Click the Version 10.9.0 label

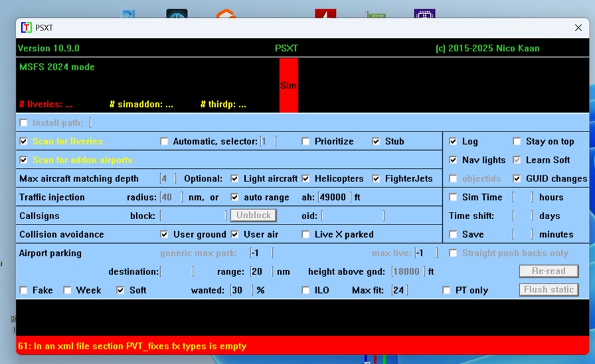[x=48, y=48]
